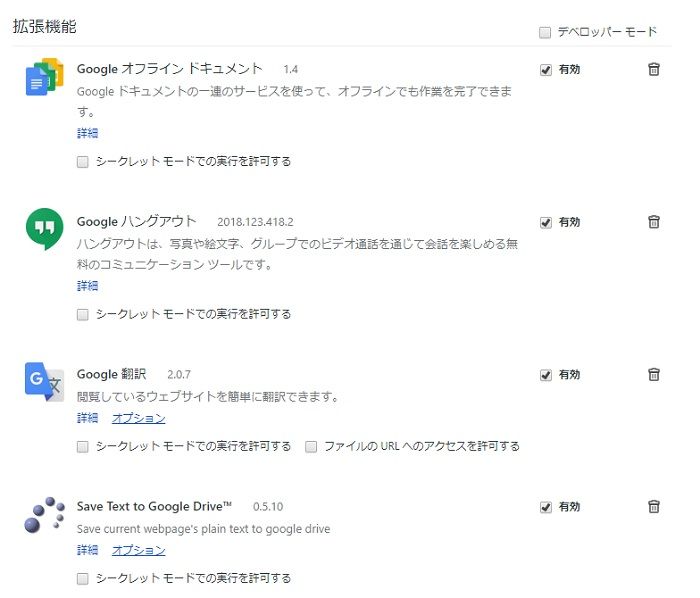Open オプション link for Google 翻訳
The image size is (700, 598).
(138, 418)
